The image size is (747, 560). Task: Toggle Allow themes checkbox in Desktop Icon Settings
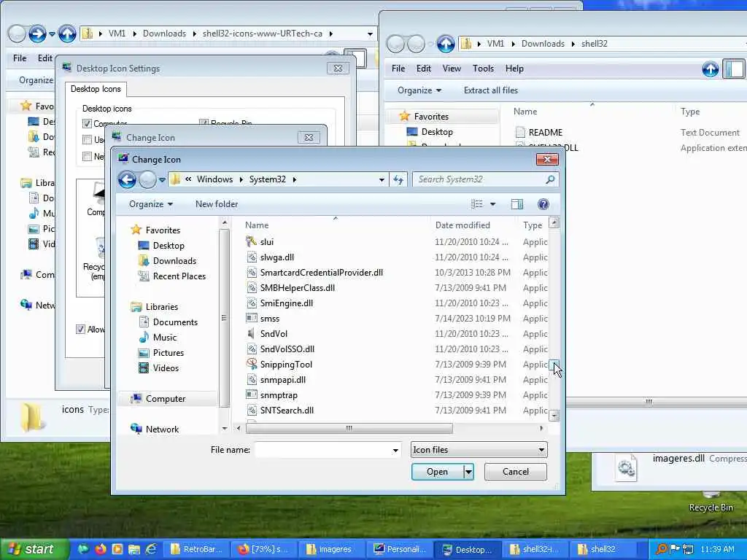pos(80,330)
